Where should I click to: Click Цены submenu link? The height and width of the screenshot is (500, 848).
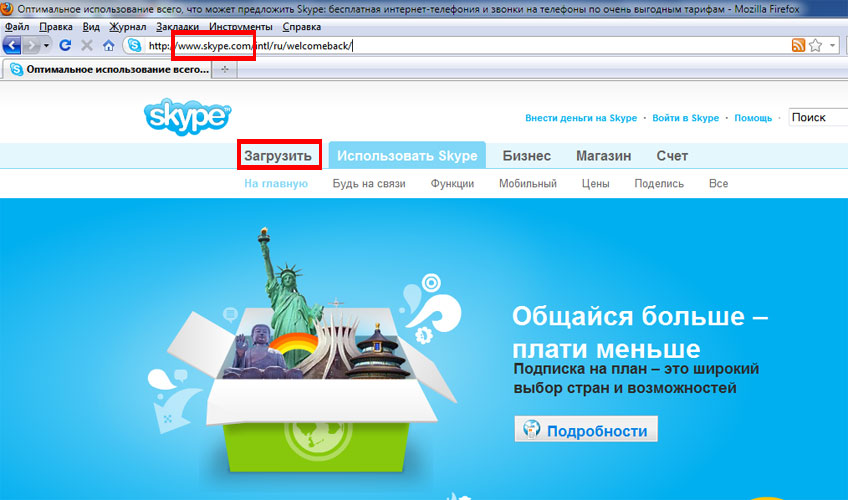(595, 183)
